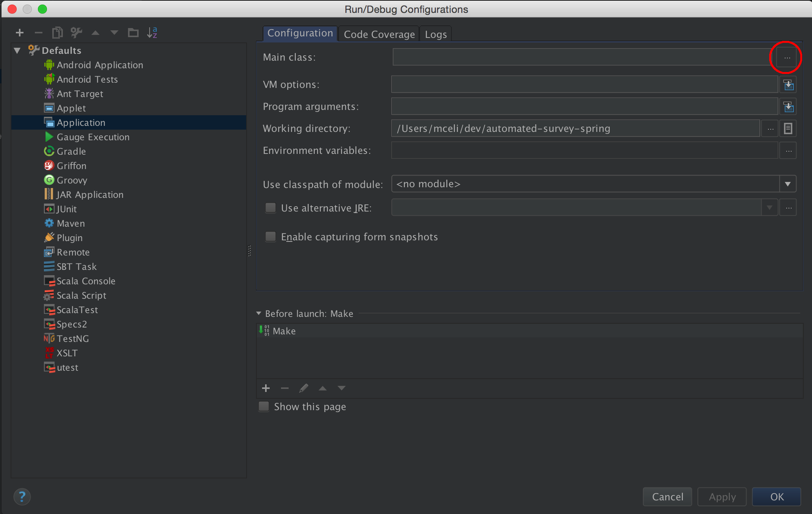Edit before launch task pencil icon
812x514 pixels.
coord(304,388)
